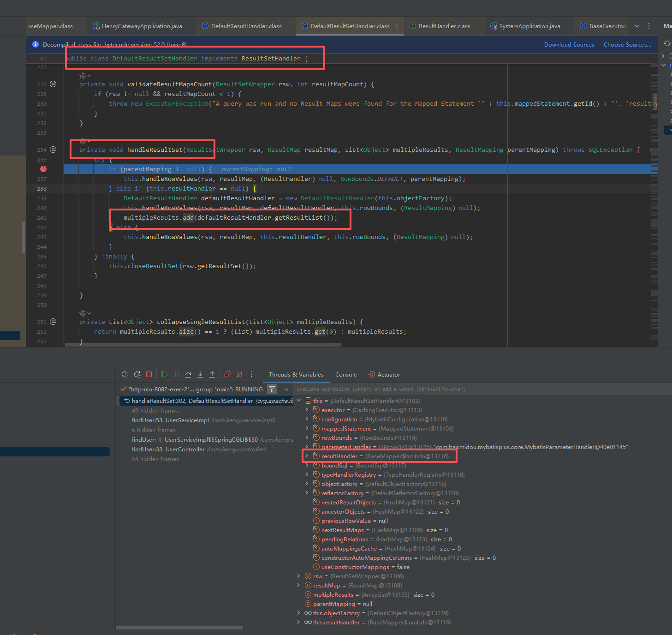Expand the 54 hidden frames entry

[x=155, y=459]
